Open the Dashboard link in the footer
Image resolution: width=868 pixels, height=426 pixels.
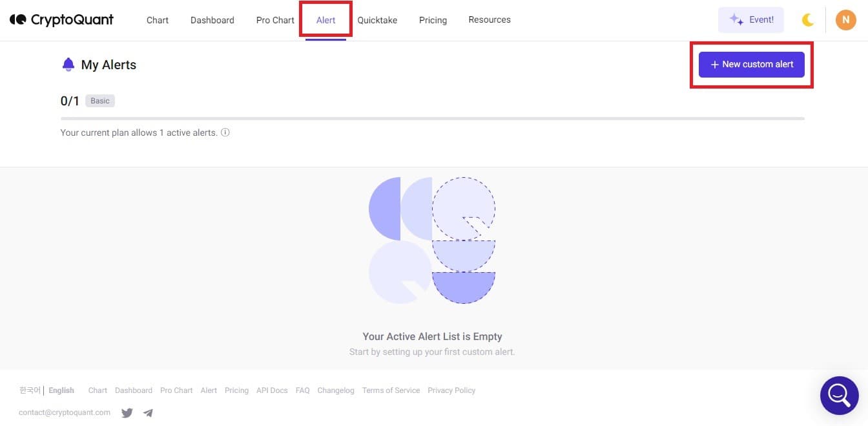(x=134, y=390)
